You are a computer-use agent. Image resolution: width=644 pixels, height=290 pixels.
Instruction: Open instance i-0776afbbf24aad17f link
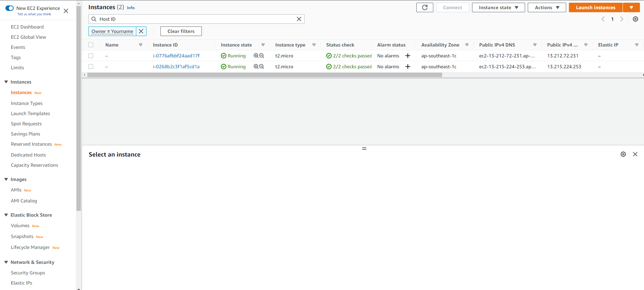pyautogui.click(x=176, y=56)
